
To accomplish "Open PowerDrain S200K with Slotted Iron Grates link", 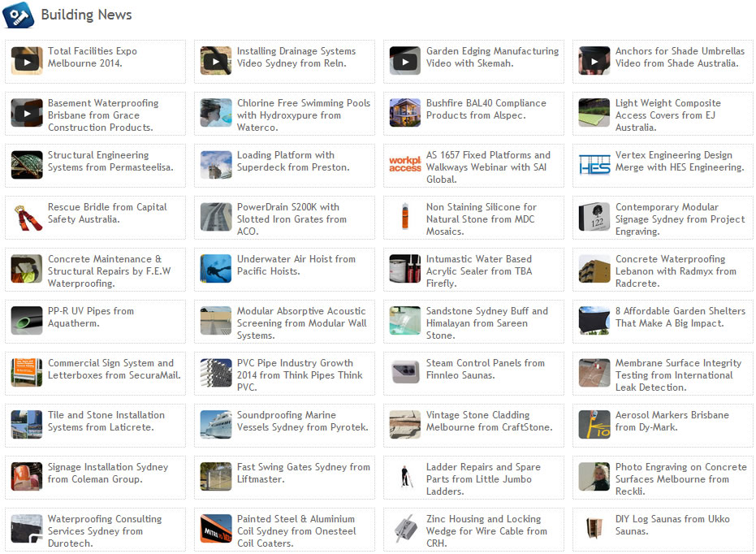I will coord(292,219).
